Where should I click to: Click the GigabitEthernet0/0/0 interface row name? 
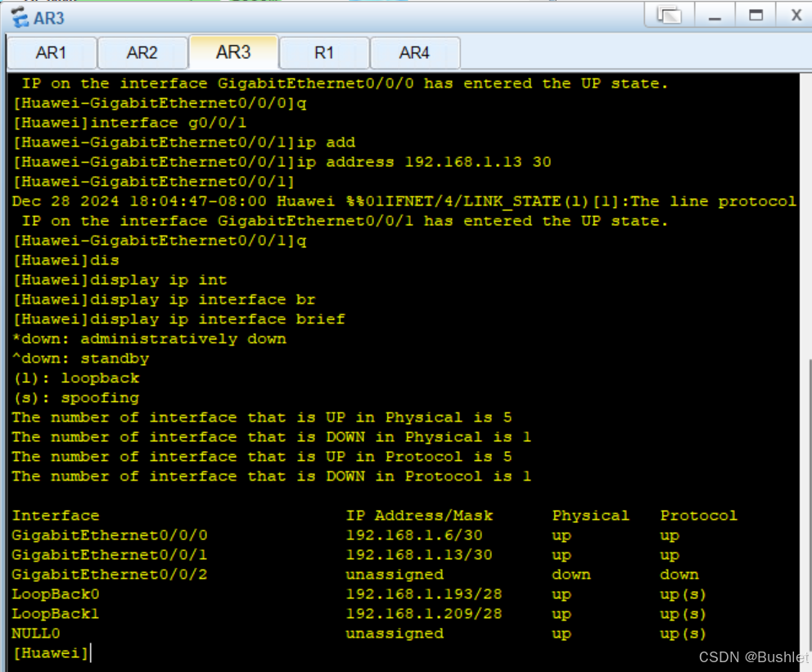coord(110,534)
